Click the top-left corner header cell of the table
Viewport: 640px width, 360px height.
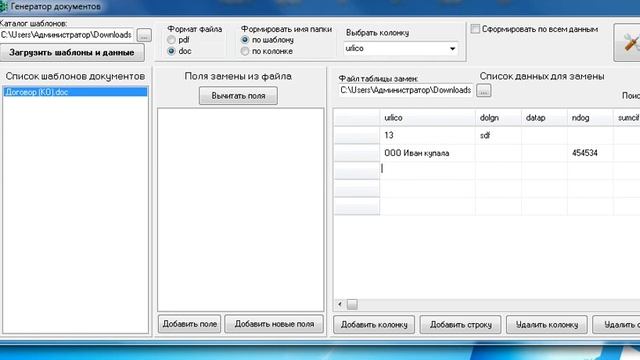(x=357, y=118)
